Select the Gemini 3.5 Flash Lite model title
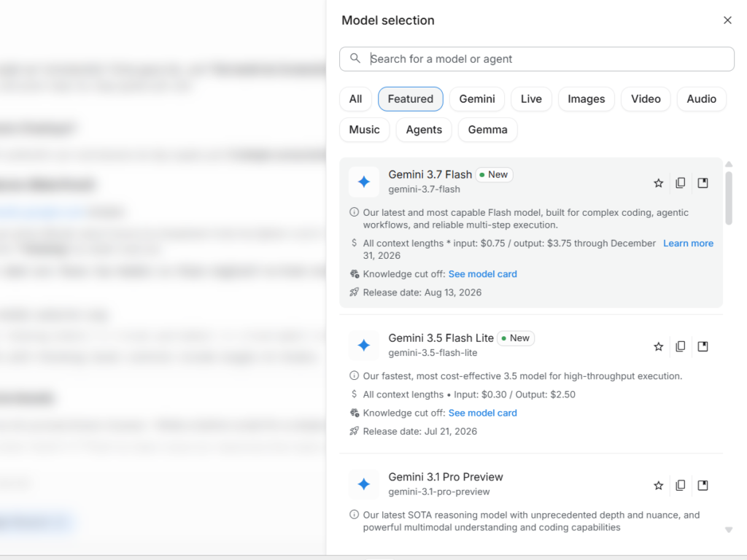Viewport: 747px width, 560px height. 441,338
